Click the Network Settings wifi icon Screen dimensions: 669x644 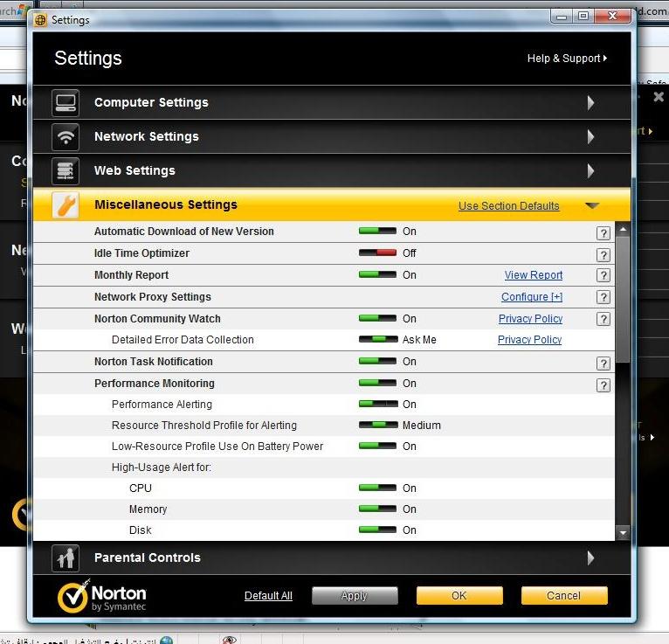click(x=66, y=136)
